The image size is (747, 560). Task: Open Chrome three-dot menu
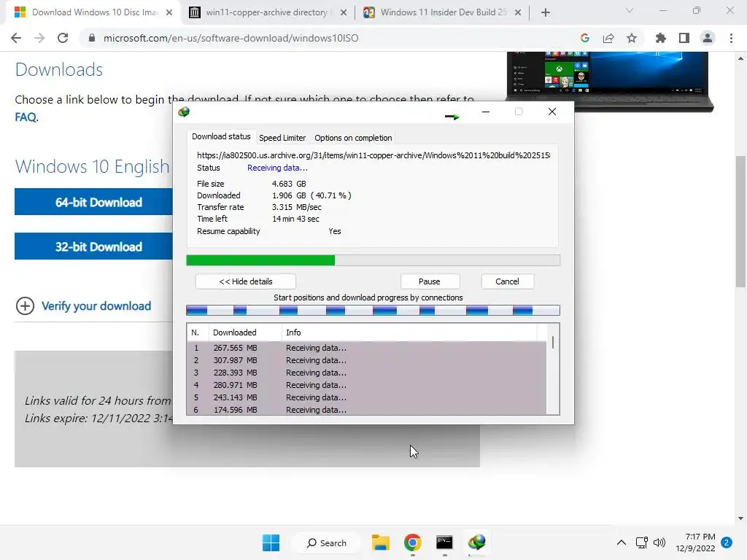tap(731, 38)
